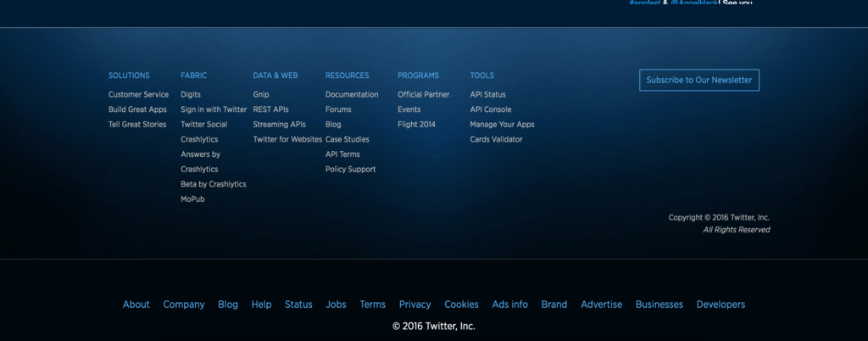The image size is (868, 341).
Task: Go to About in bottom footer
Action: 136,305
